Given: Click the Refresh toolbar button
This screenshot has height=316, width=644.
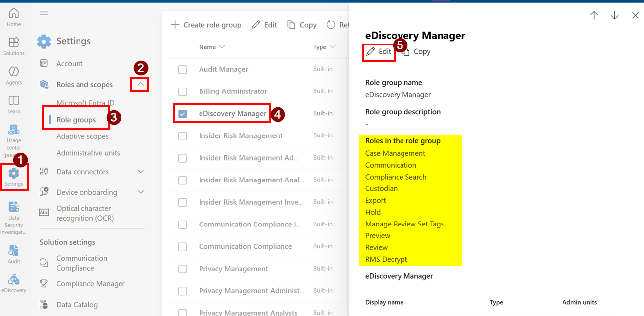Looking at the screenshot, I should point(338,25).
